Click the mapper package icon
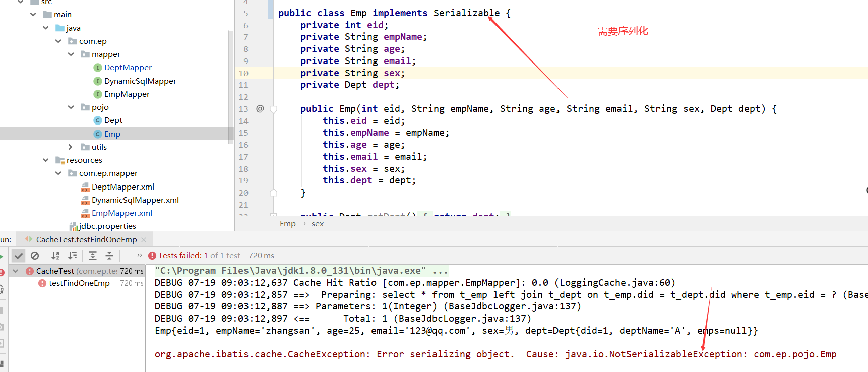The image size is (868, 372). pyautogui.click(x=85, y=54)
